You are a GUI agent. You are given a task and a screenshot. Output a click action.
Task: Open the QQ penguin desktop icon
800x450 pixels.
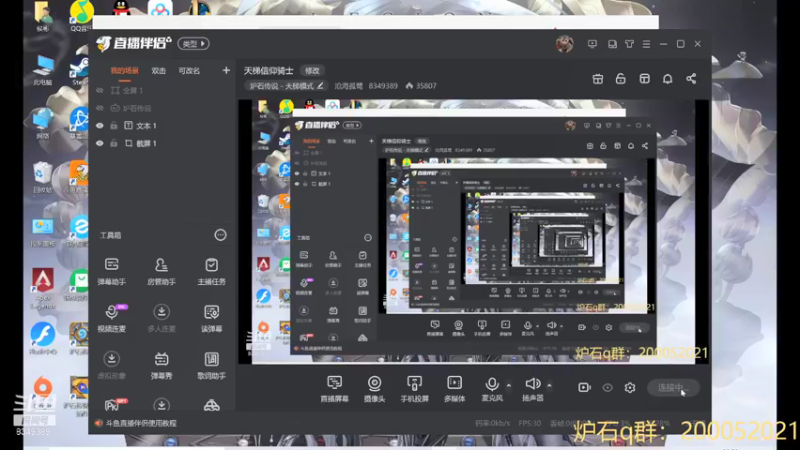[120, 8]
